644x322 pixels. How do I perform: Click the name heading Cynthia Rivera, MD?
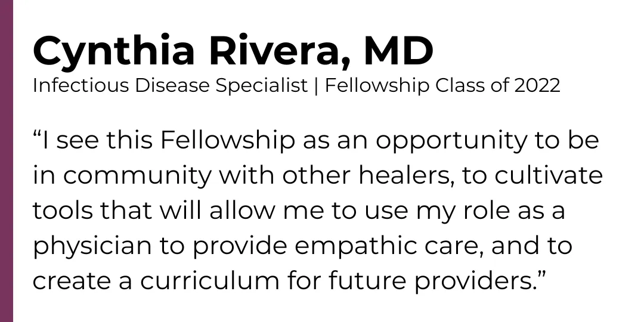click(x=233, y=52)
